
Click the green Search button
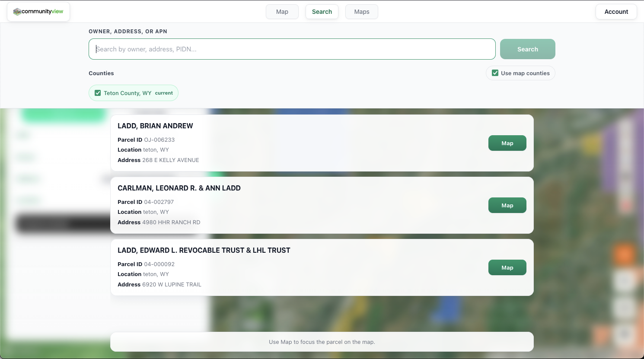coord(528,49)
